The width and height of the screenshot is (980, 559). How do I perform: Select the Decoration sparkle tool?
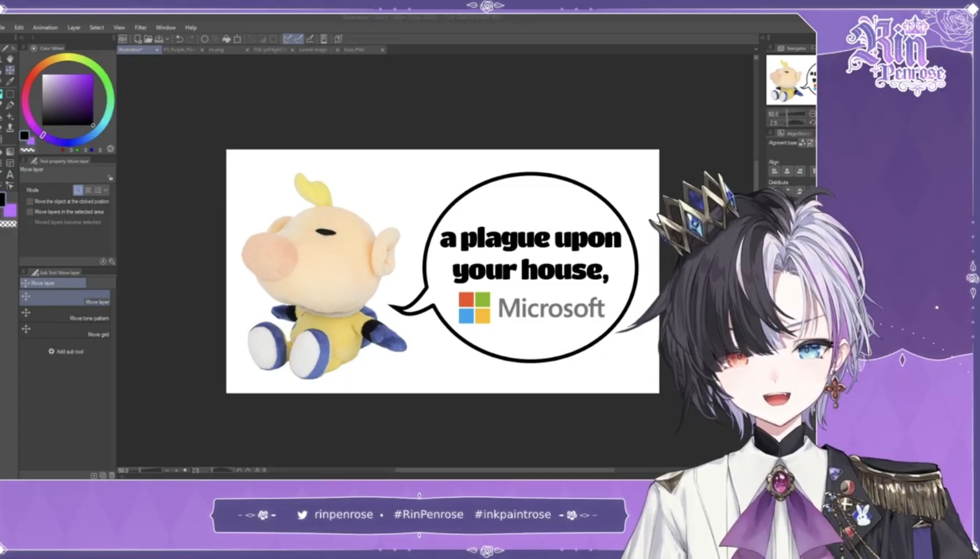coord(10,116)
